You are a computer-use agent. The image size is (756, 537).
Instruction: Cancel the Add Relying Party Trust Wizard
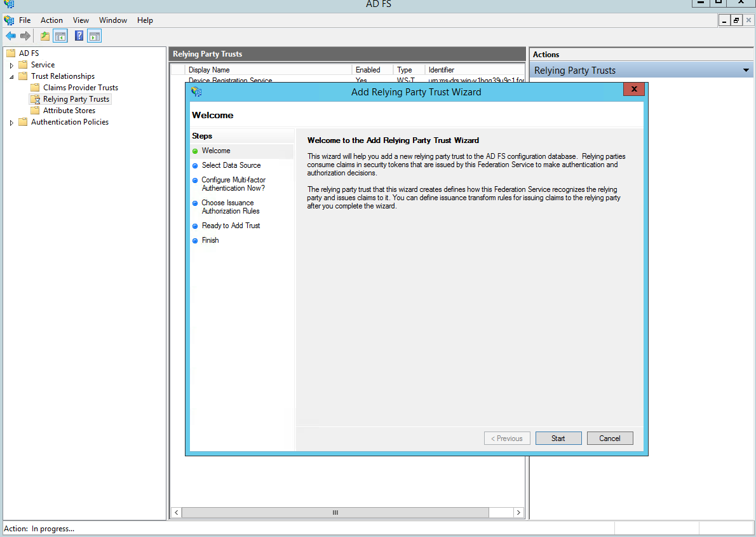click(609, 438)
